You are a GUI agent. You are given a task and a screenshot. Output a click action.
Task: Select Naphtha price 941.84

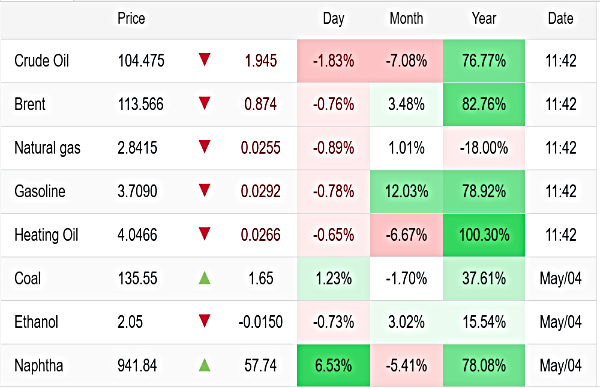pyautogui.click(x=137, y=365)
